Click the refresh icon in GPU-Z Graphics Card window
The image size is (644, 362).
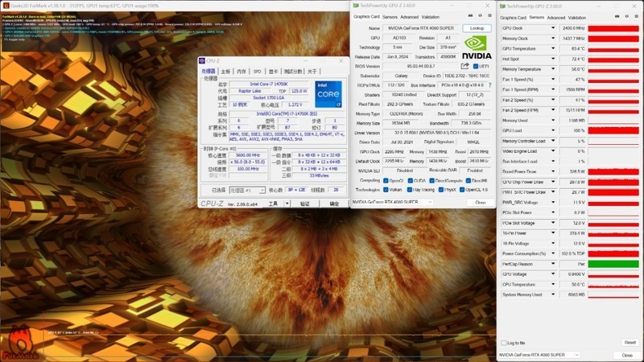click(480, 15)
